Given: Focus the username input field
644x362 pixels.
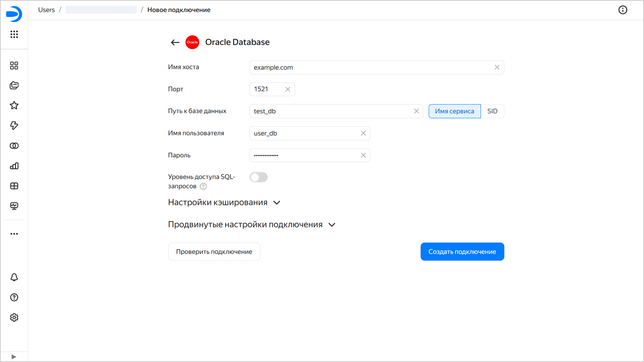Looking at the screenshot, I should [x=310, y=133].
